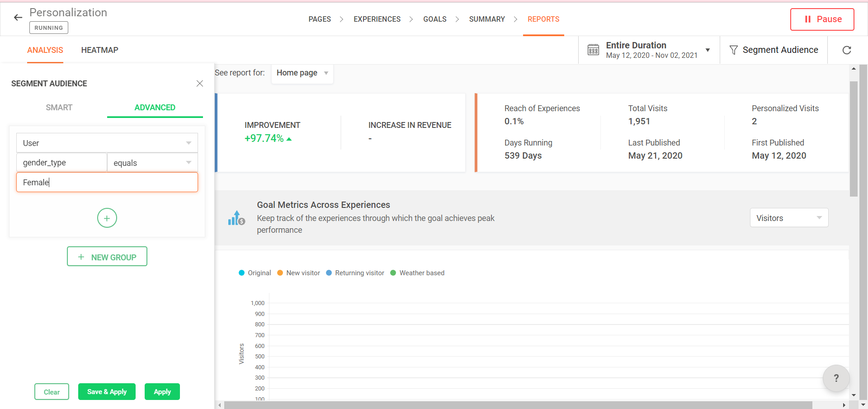Click the goal metrics chart icon
868x409 pixels.
pyautogui.click(x=236, y=218)
